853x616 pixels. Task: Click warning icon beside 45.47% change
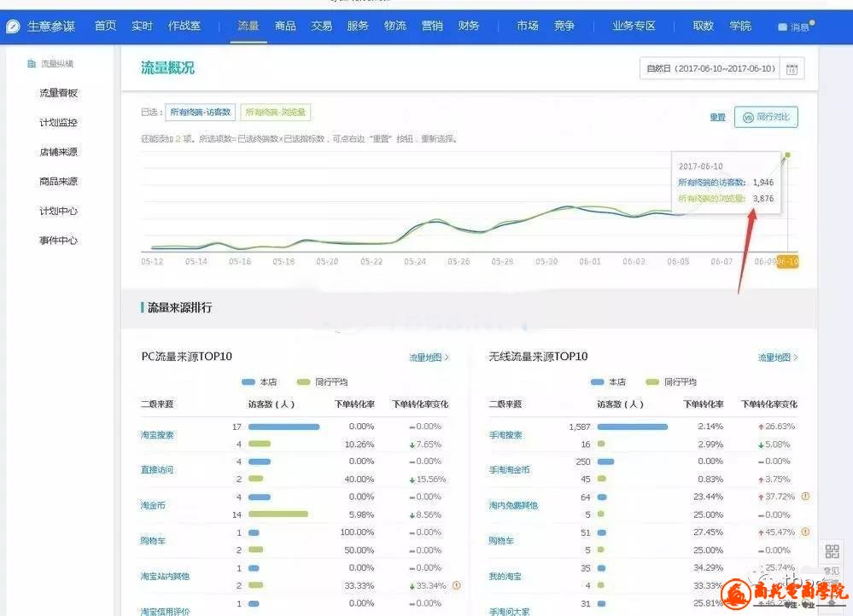coord(806,532)
